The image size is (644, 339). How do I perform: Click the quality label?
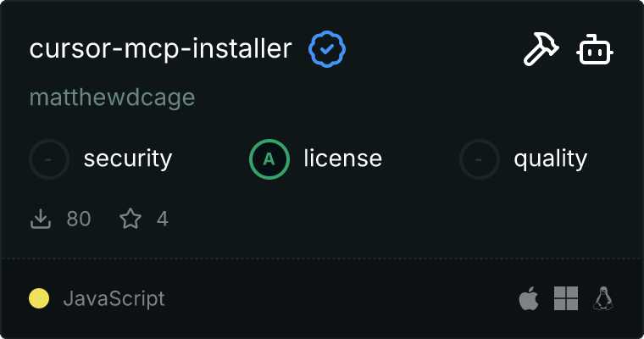coord(550,158)
